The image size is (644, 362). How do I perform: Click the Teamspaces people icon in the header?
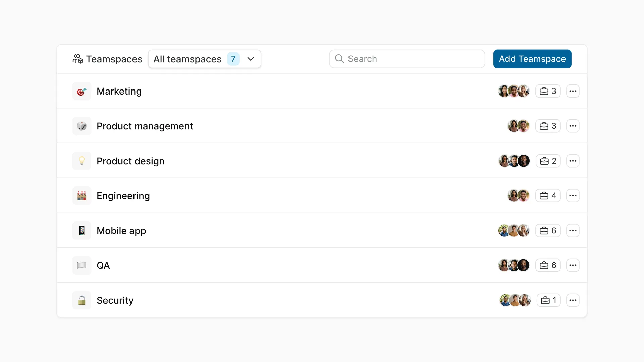(77, 59)
